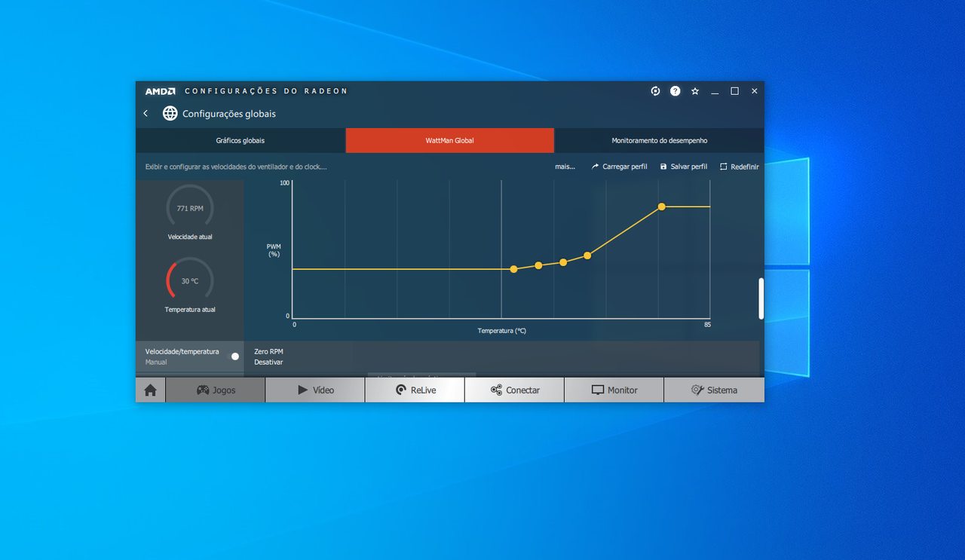Close the Radeon settings window
This screenshot has height=560, width=965.
(754, 91)
